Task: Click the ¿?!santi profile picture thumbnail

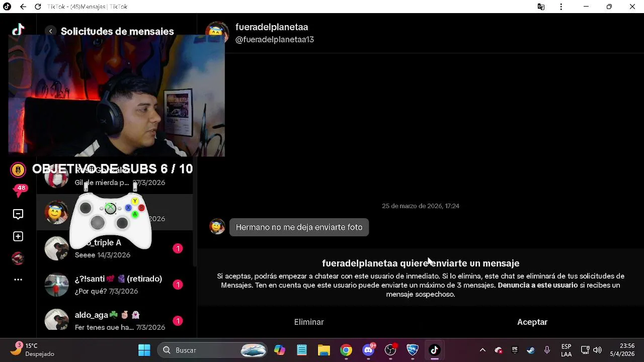Action: (56, 285)
